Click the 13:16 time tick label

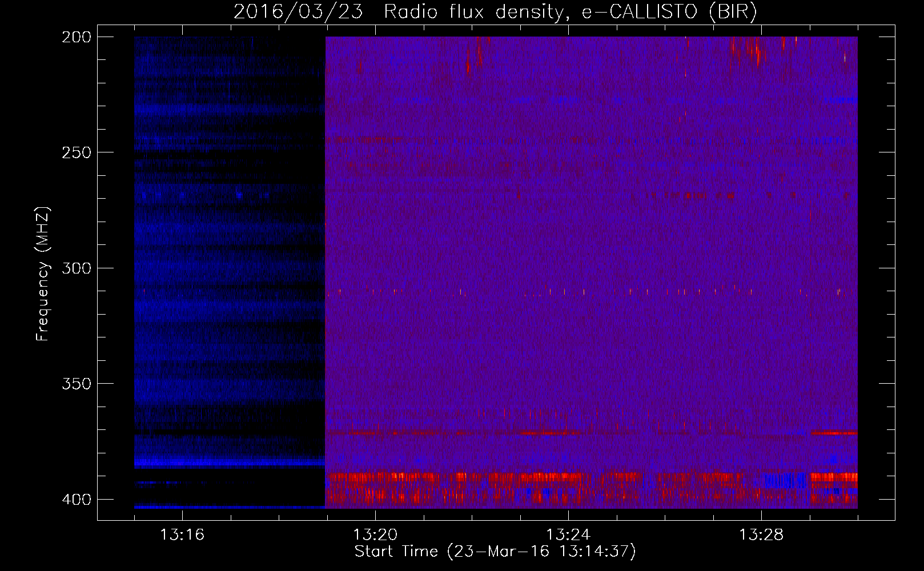[182, 534]
